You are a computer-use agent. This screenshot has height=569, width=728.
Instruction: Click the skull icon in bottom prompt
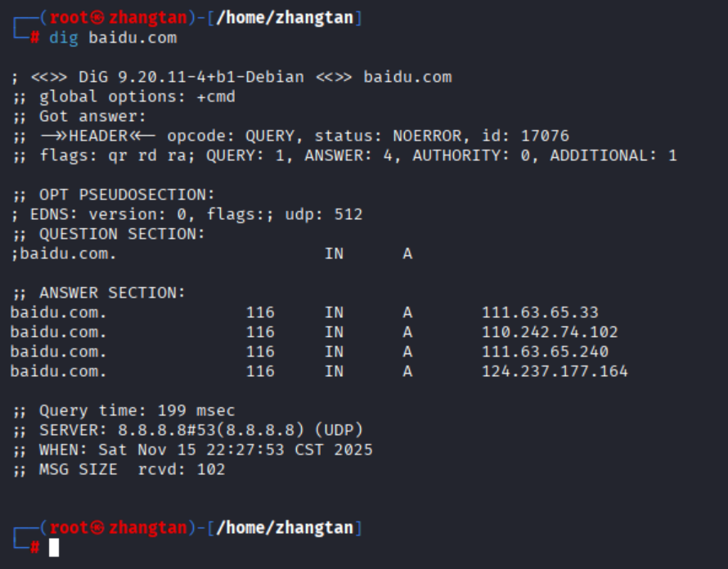pyautogui.click(x=98, y=527)
